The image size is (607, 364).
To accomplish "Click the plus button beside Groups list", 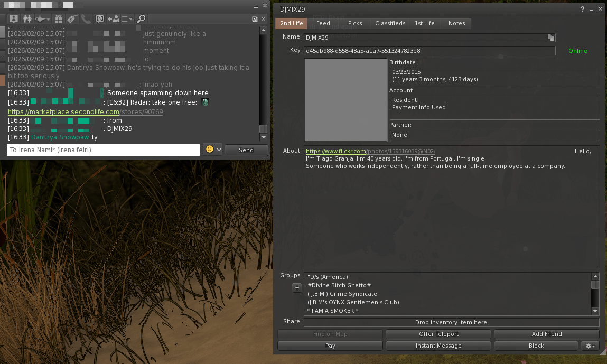I will tap(297, 287).
